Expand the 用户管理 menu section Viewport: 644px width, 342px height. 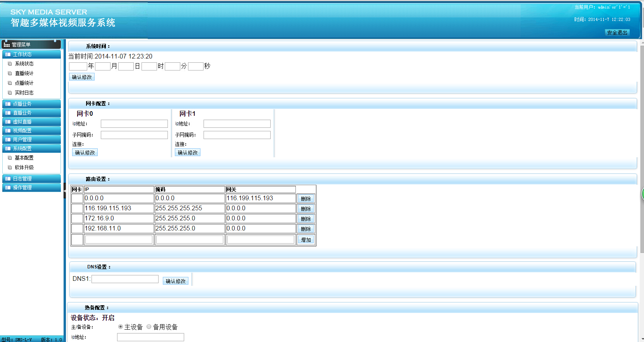pyautogui.click(x=31, y=139)
